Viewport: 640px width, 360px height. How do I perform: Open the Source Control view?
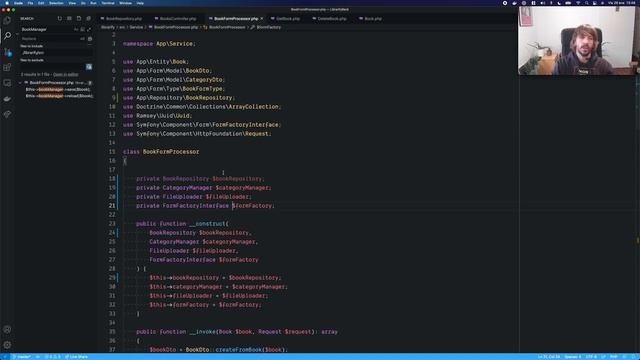(x=7, y=52)
